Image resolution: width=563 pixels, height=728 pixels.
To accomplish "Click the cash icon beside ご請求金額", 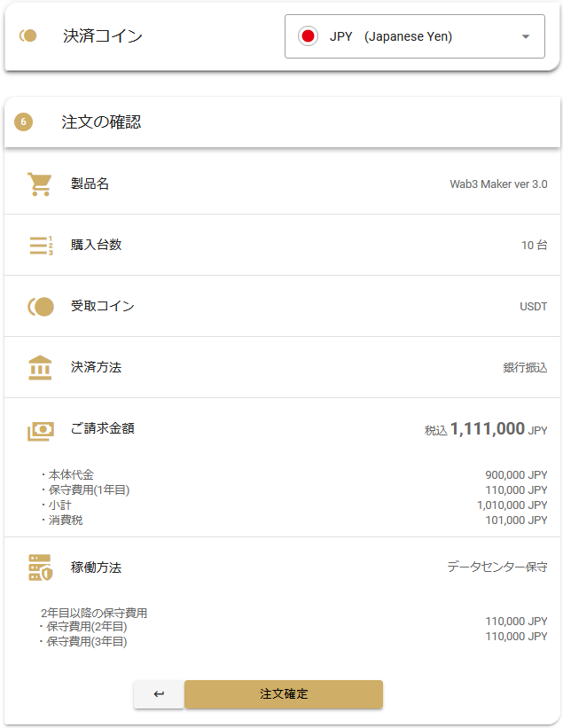I will click(41, 430).
